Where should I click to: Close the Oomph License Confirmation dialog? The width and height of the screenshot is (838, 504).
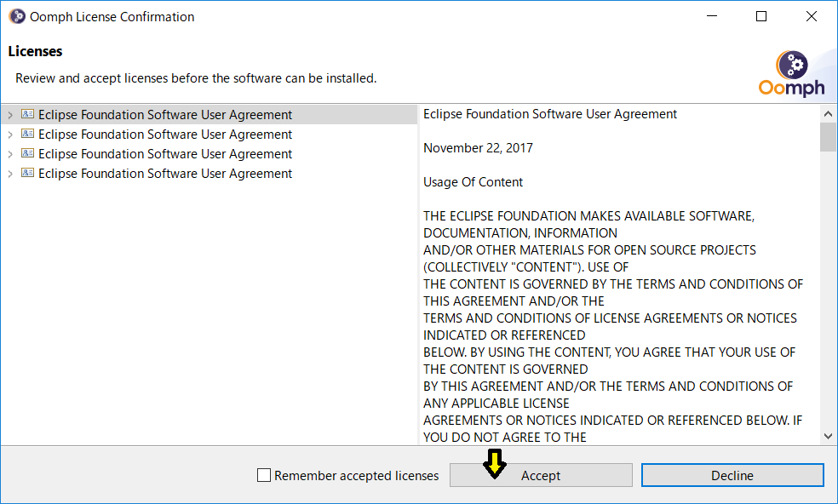tap(812, 16)
